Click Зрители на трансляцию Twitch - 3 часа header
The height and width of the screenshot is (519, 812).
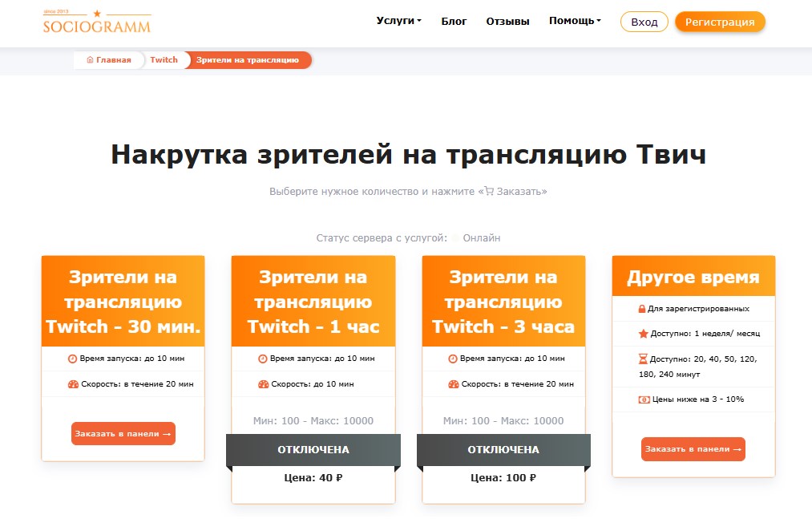pyautogui.click(x=503, y=302)
